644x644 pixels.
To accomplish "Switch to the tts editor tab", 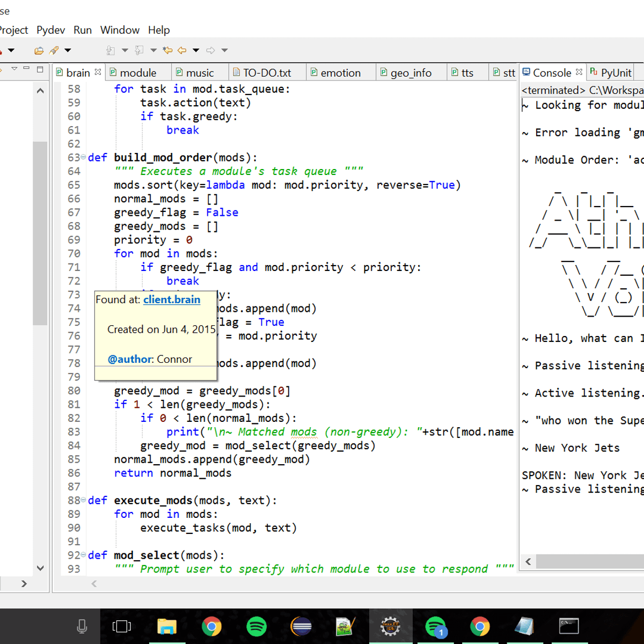I will click(x=467, y=72).
